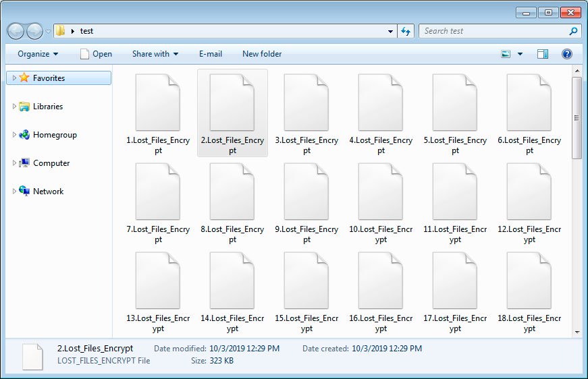Click the search magnifier icon
Screen dimensions: 588x379
point(573,31)
